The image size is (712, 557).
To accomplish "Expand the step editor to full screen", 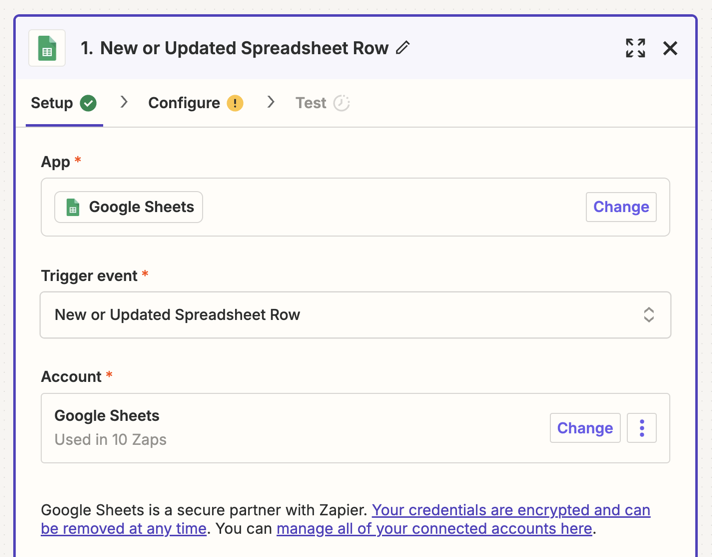I will tap(635, 48).
